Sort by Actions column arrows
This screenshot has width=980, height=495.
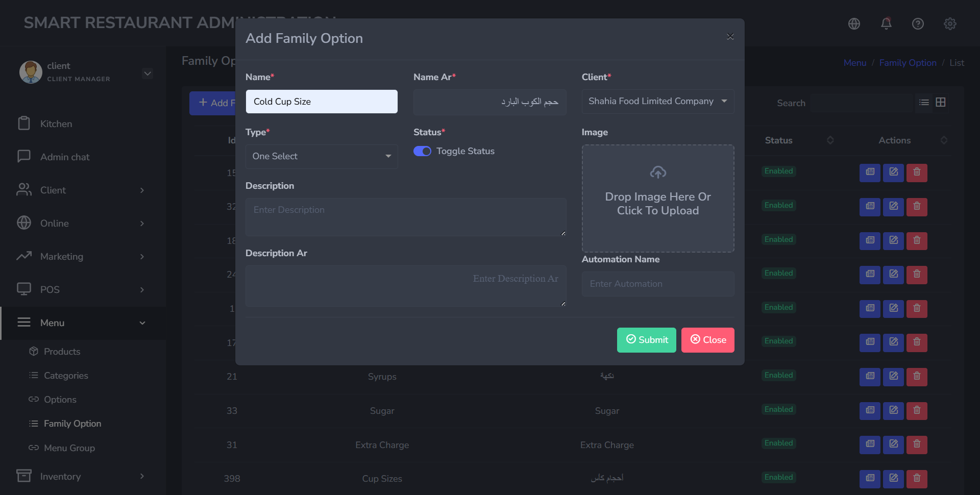click(x=944, y=140)
